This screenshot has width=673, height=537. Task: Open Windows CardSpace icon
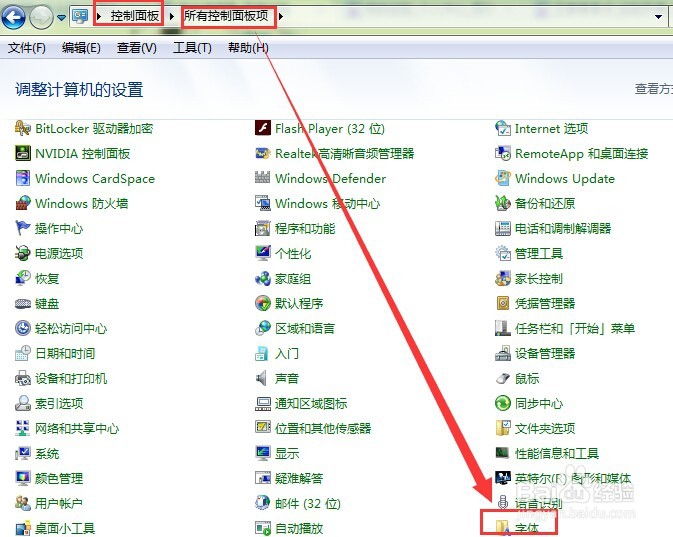23,178
